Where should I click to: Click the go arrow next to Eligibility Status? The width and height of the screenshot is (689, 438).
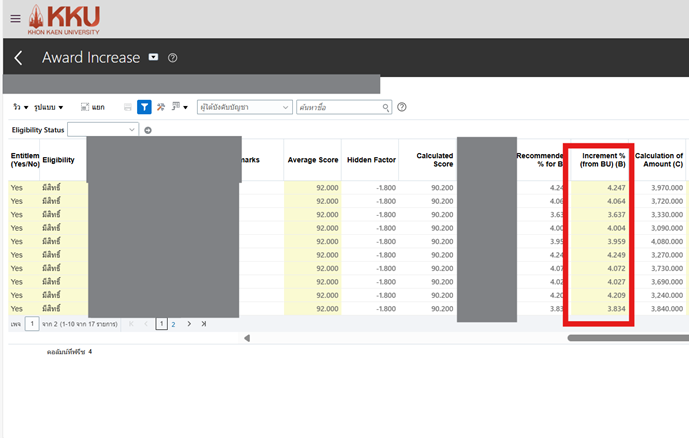point(148,130)
